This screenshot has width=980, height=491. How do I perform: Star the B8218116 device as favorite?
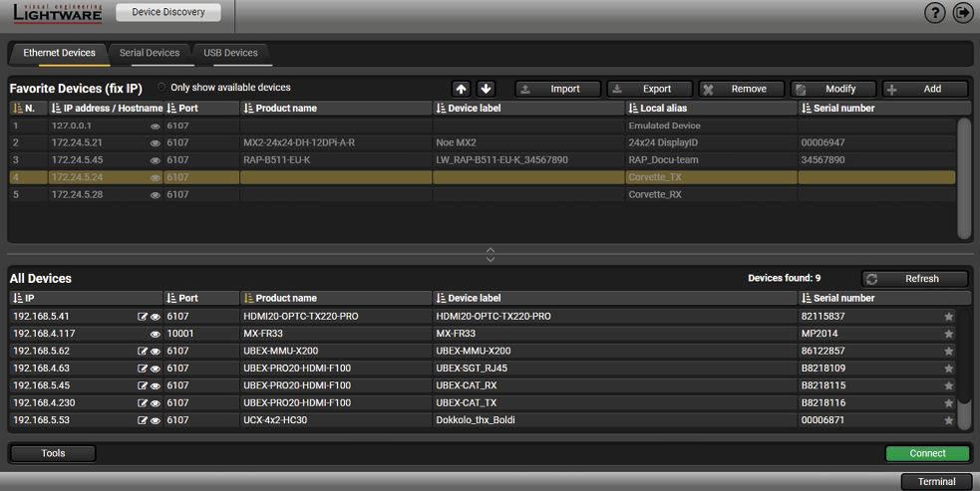[949, 403]
